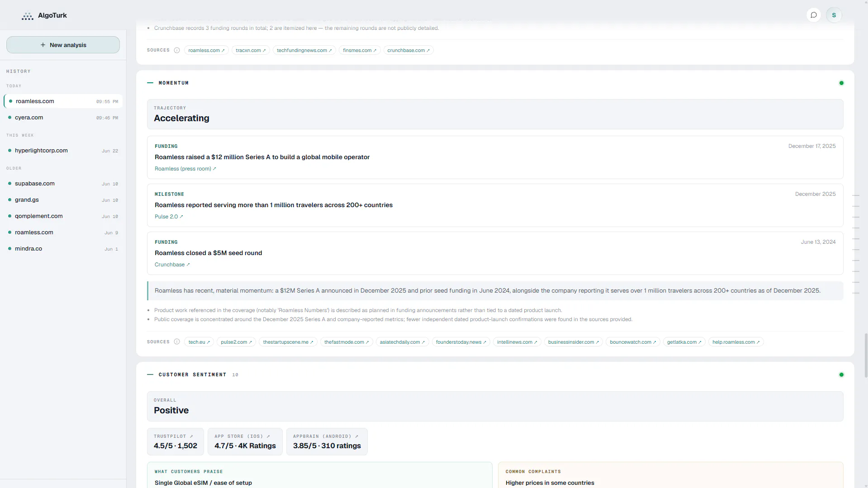The image size is (868, 488).
Task: Collapse the Customer Sentiment section
Action: click(150, 374)
